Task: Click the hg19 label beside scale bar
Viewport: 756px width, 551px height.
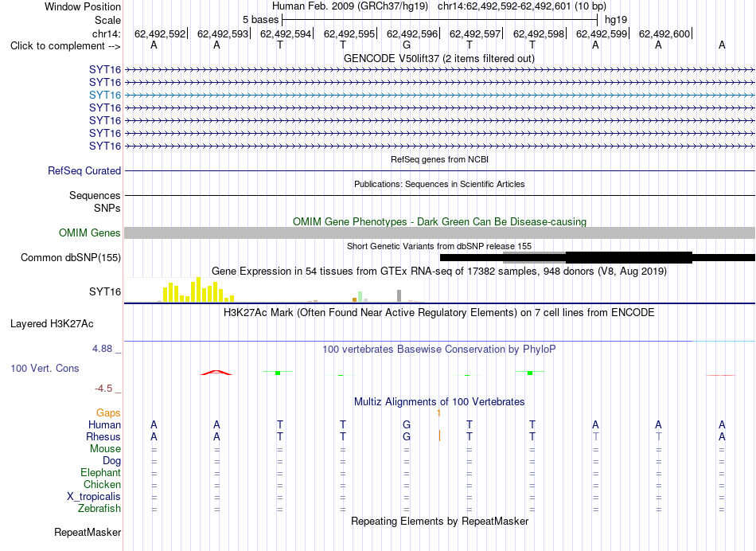Action: [x=616, y=20]
